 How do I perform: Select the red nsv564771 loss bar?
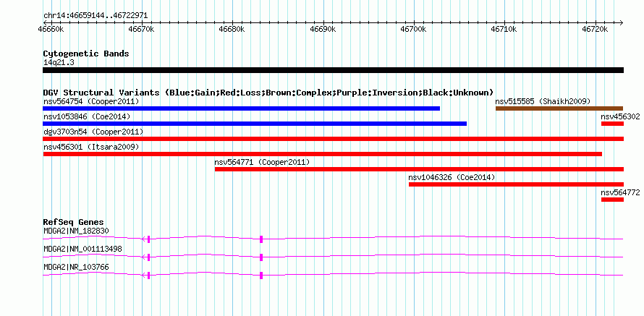click(420, 169)
